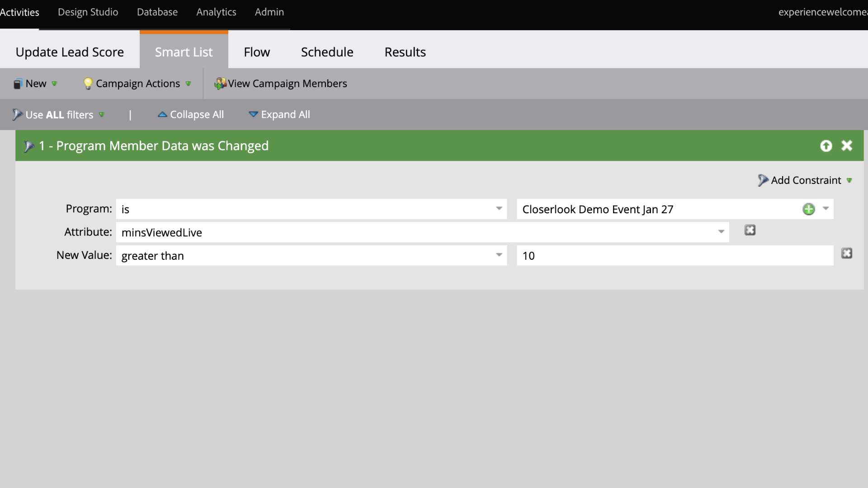Image resolution: width=868 pixels, height=488 pixels.
Task: Open the New dropdown arrow
Action: click(x=54, y=84)
